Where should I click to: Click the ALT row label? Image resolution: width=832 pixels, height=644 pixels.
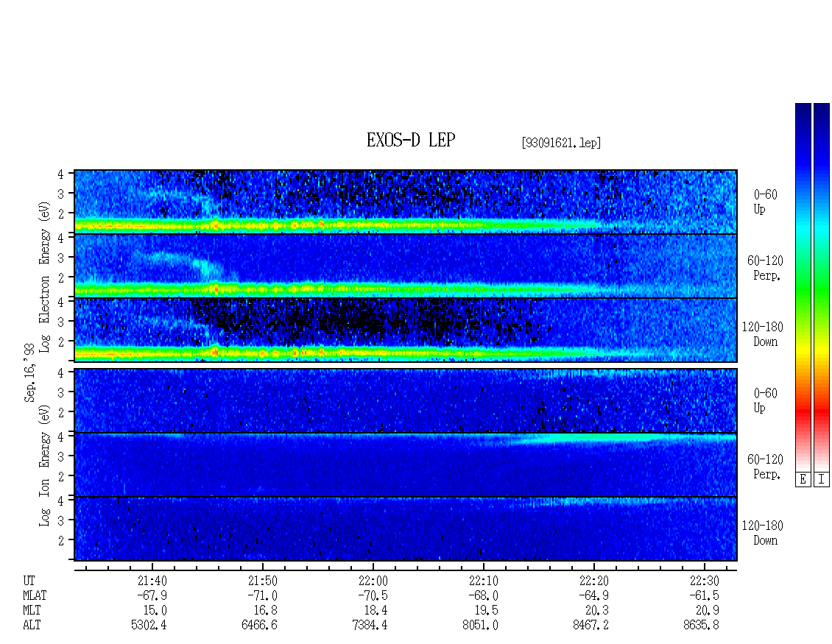(x=32, y=625)
